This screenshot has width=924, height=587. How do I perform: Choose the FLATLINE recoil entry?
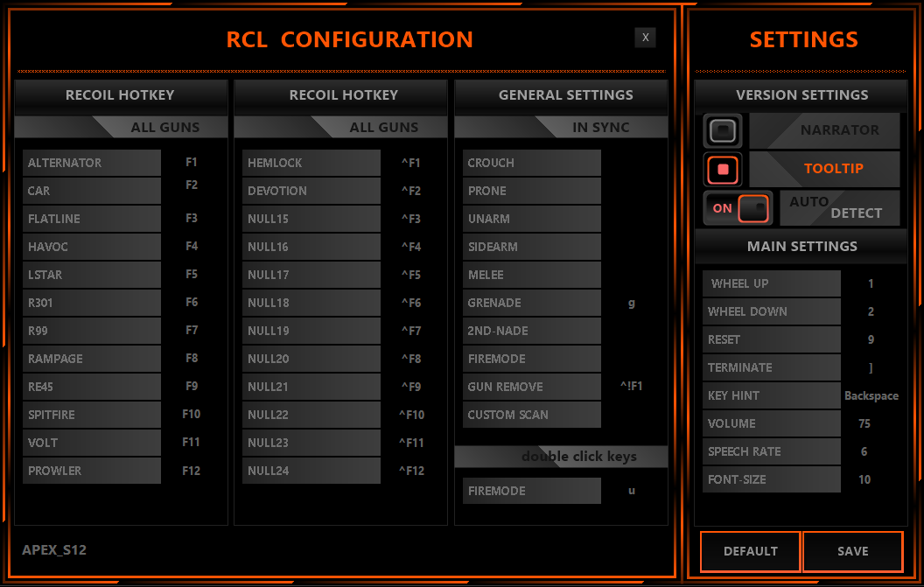91,219
